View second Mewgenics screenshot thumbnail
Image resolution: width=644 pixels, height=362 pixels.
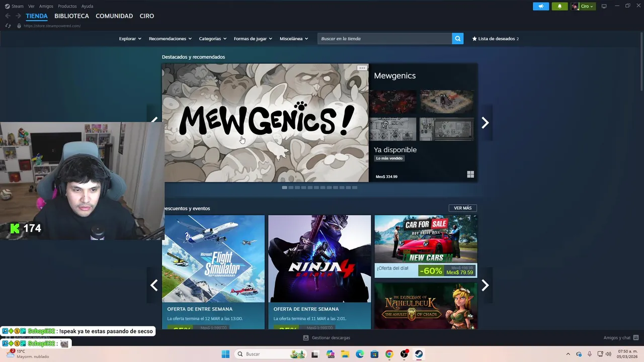coord(447,102)
